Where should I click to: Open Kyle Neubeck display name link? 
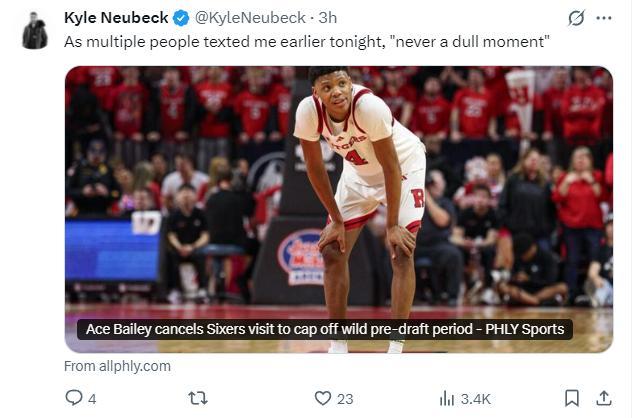(115, 18)
